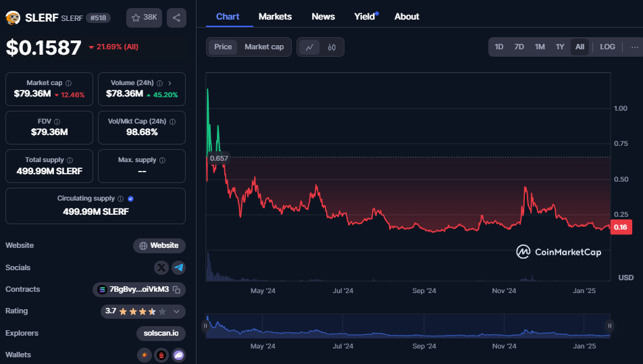This screenshot has width=643, height=364.
Task: Toggle the LOG scale option
Action: click(x=607, y=47)
